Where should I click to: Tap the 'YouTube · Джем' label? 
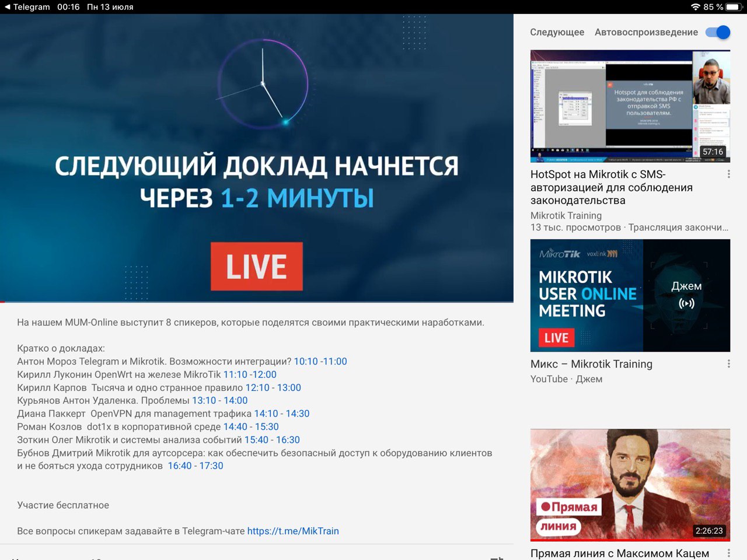pos(566,379)
